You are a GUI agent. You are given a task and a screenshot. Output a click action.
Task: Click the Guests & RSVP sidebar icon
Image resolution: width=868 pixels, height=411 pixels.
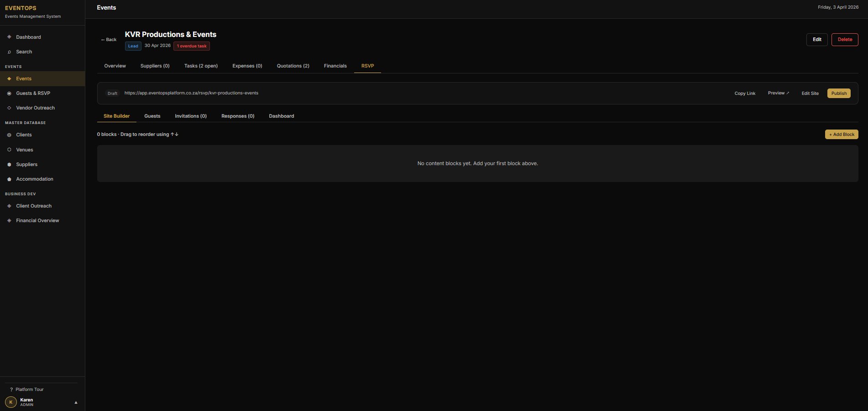[9, 94]
